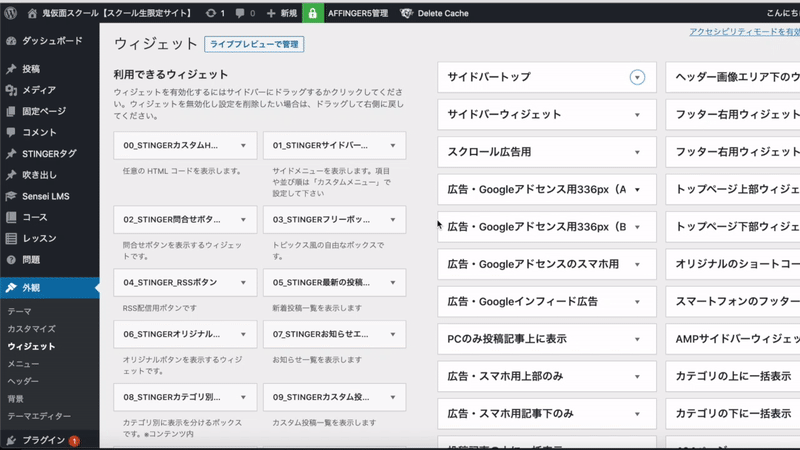
Task: Open the comments bubble in the admin bar
Action: pos(240,13)
